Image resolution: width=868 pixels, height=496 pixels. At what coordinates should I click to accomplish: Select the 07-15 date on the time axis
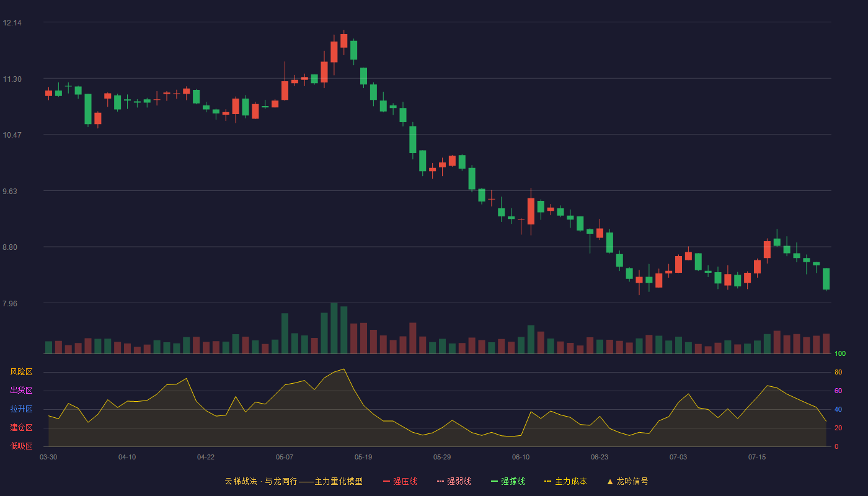click(x=757, y=457)
